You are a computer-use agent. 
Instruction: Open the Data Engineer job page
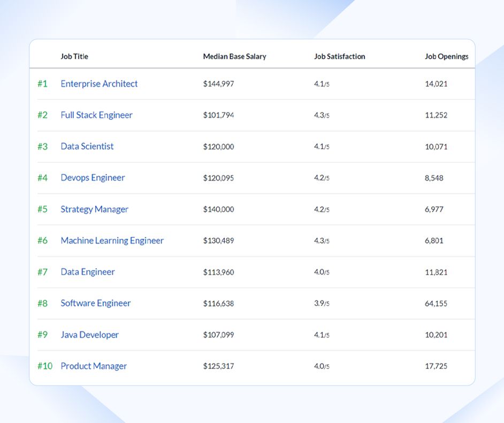click(88, 272)
